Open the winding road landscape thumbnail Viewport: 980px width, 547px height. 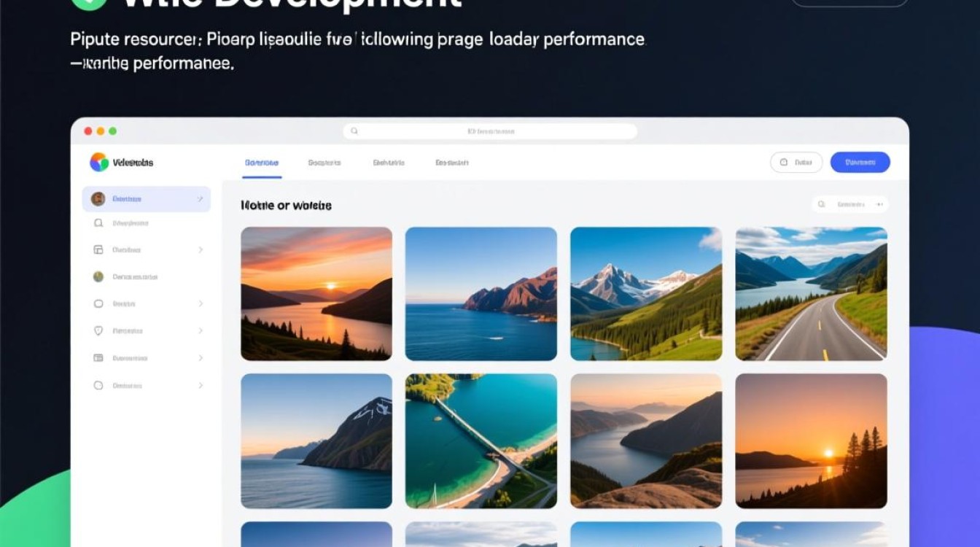point(811,294)
